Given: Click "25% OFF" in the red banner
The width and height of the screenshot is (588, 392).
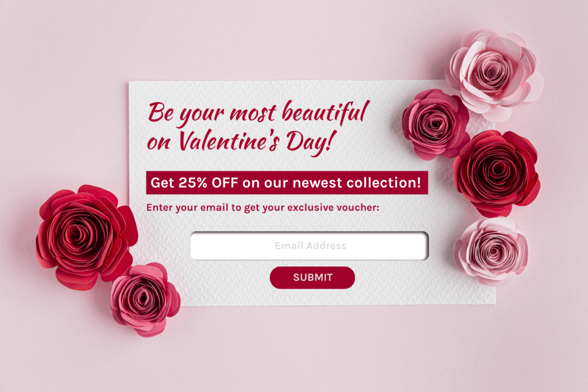Looking at the screenshot, I should coord(208,183).
